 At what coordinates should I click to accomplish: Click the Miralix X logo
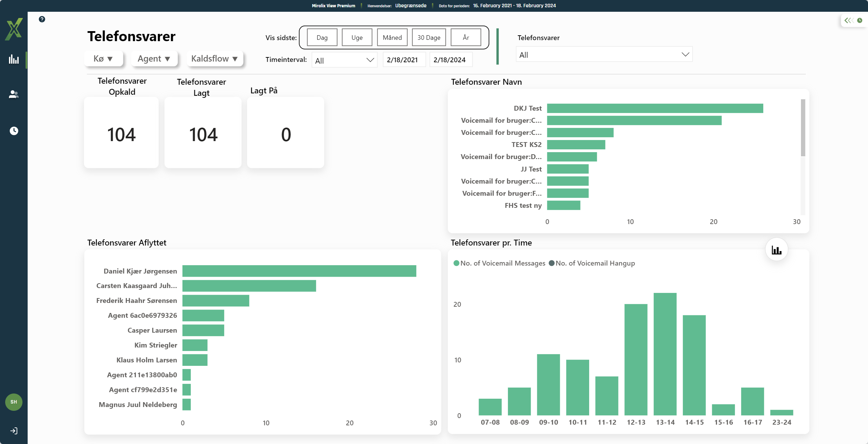[14, 29]
